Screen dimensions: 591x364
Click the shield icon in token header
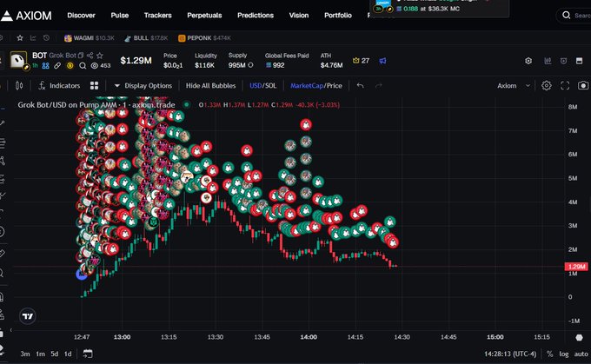pos(563,61)
